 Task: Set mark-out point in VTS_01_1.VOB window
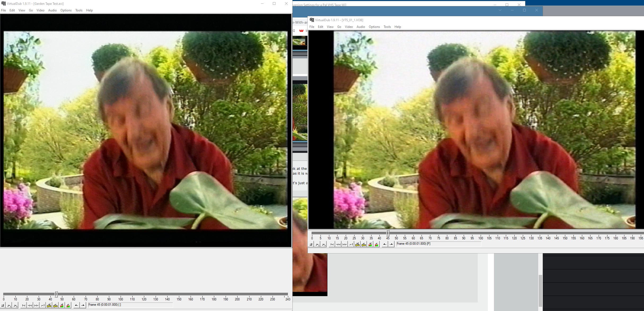391,244
